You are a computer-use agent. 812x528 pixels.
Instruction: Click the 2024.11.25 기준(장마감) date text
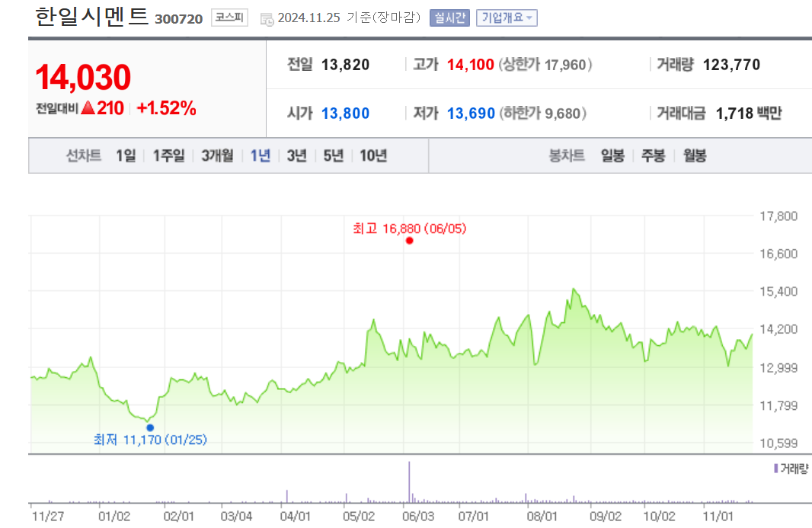pos(349,18)
